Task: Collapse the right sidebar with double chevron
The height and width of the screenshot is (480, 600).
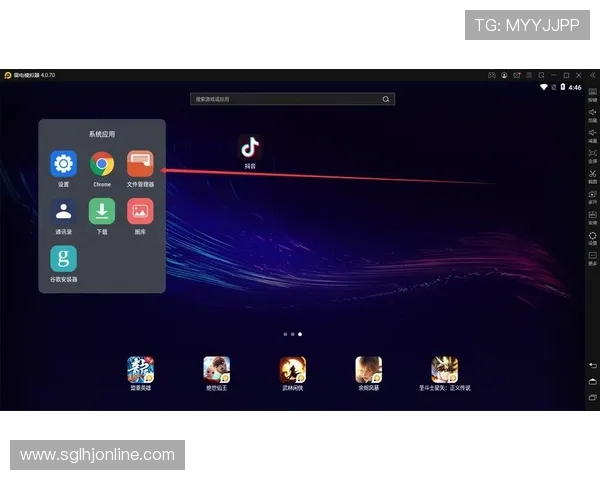Action: point(592,75)
